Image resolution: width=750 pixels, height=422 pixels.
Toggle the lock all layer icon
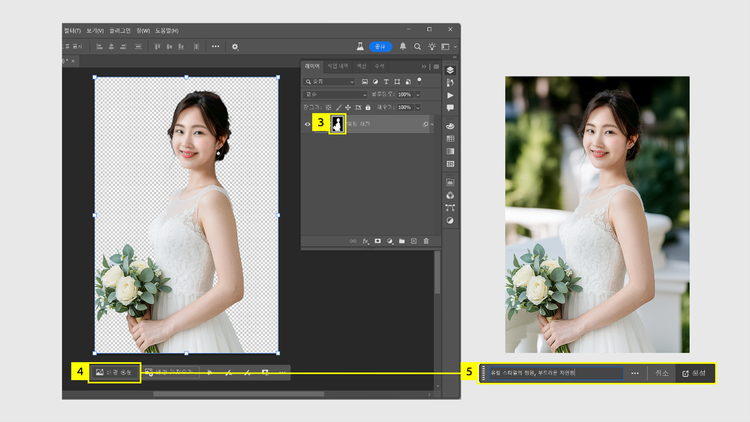pos(369,107)
